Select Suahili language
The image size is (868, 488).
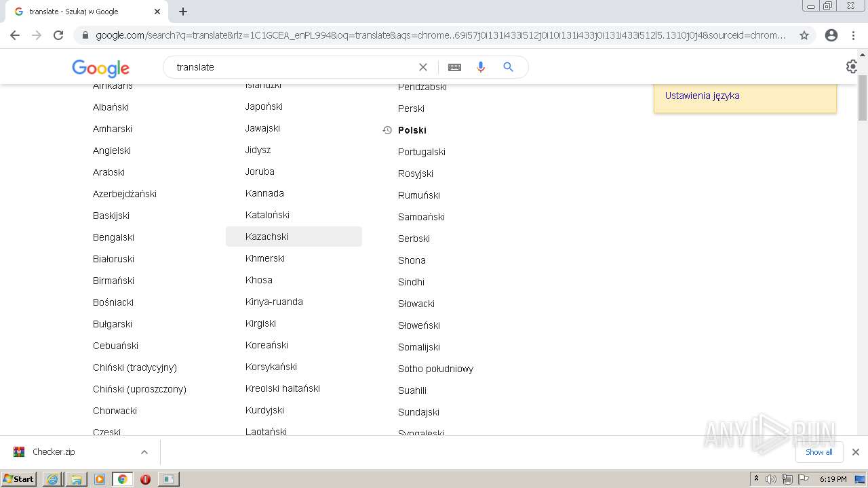pos(412,390)
